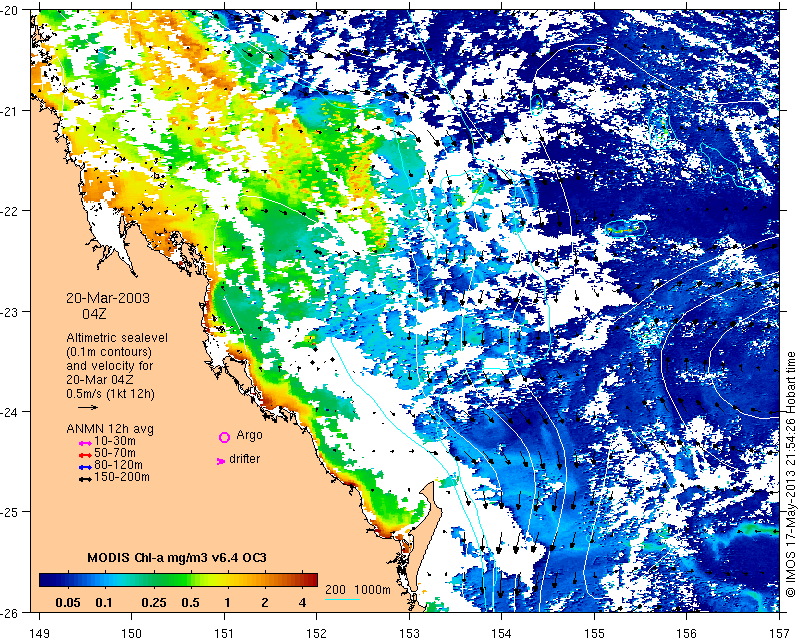The height and width of the screenshot is (640, 800).
Task: Click the longitude label 149
Action: [x=39, y=633]
